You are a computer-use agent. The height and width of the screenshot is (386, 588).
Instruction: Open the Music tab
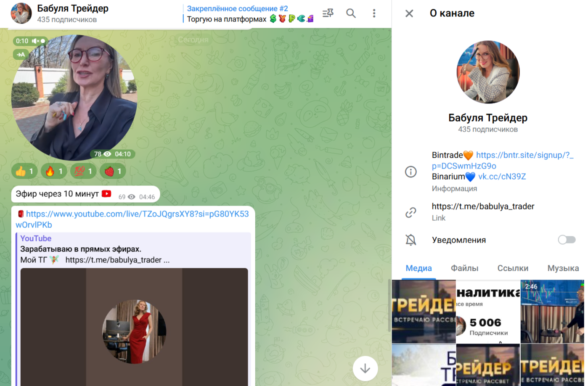pos(563,268)
